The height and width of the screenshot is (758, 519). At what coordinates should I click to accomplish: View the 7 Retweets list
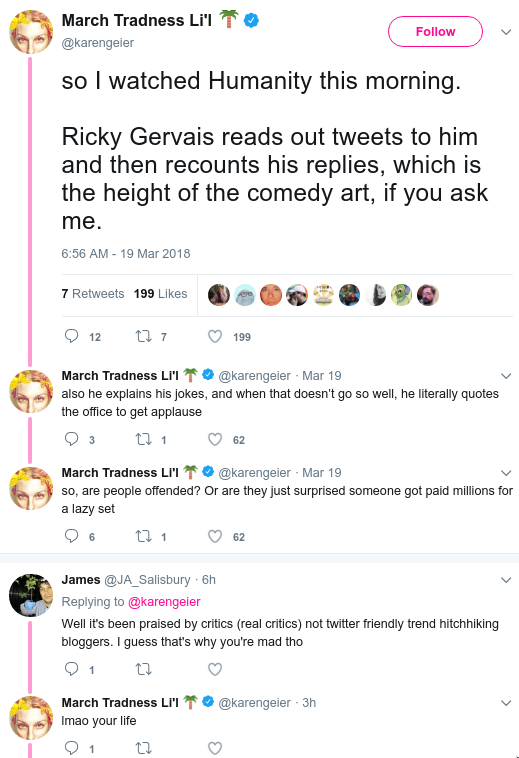pos(93,293)
